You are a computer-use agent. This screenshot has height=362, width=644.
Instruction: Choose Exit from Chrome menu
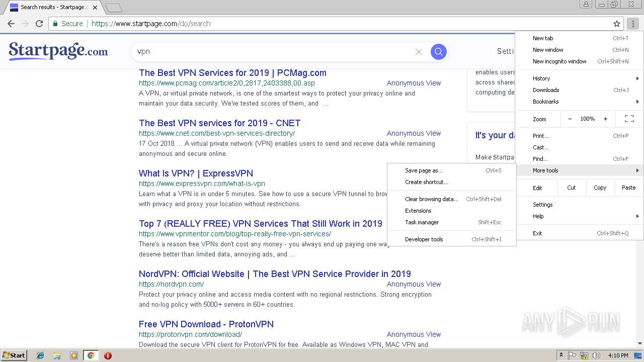click(x=580, y=233)
